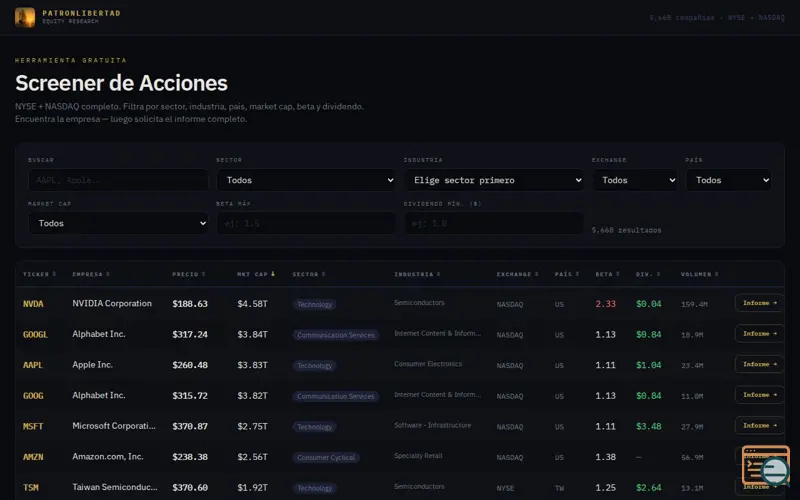800x500 pixels.
Task: Click NVIDIA's Technology sector tag
Action: point(314,304)
